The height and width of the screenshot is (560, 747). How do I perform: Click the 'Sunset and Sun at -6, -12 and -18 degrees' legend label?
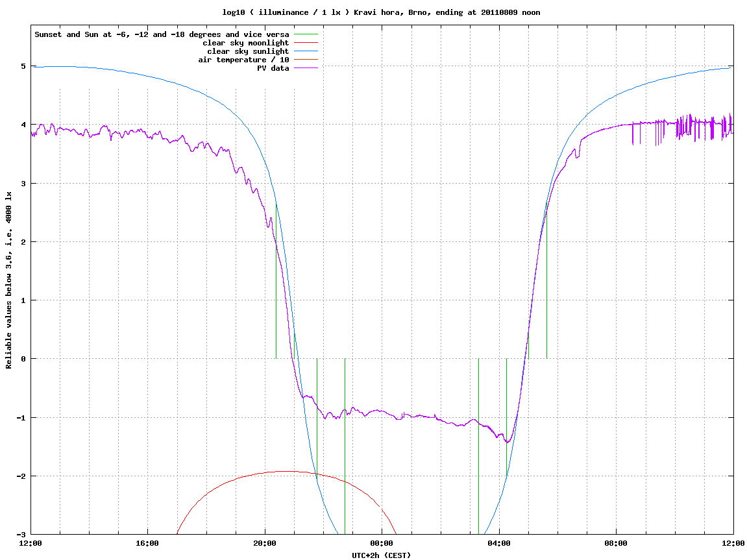click(x=162, y=34)
